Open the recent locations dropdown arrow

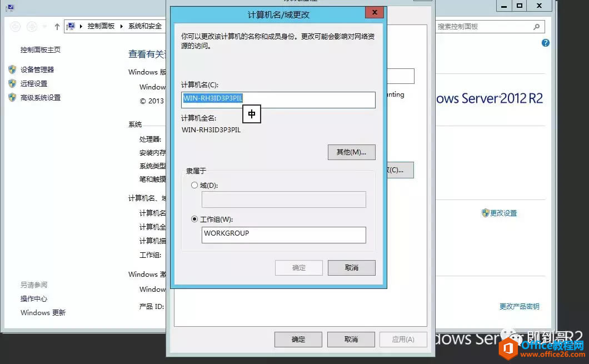click(x=44, y=27)
